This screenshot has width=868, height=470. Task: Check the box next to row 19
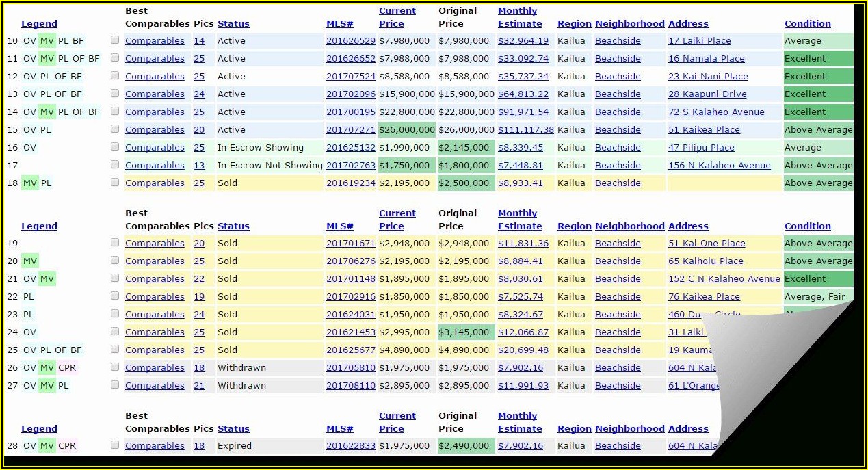(x=115, y=243)
